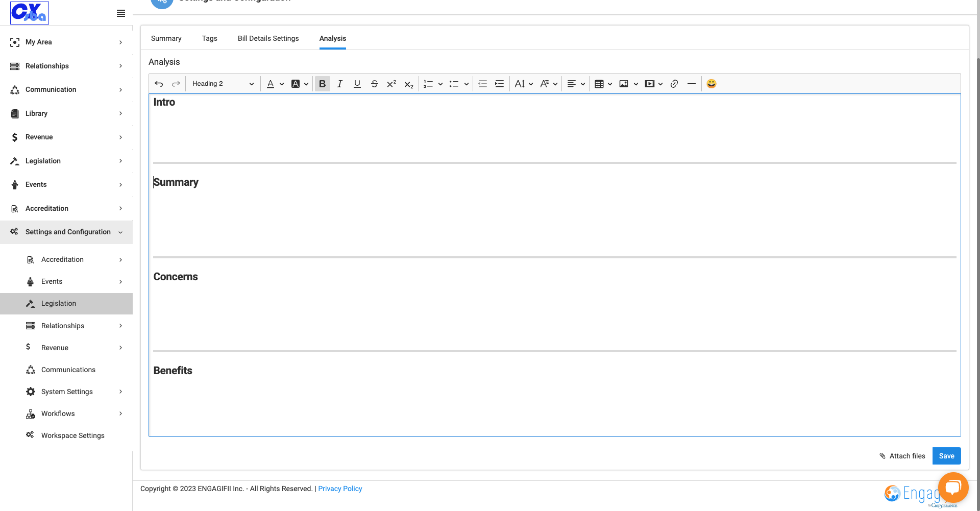Save the analysis template

[946, 456]
